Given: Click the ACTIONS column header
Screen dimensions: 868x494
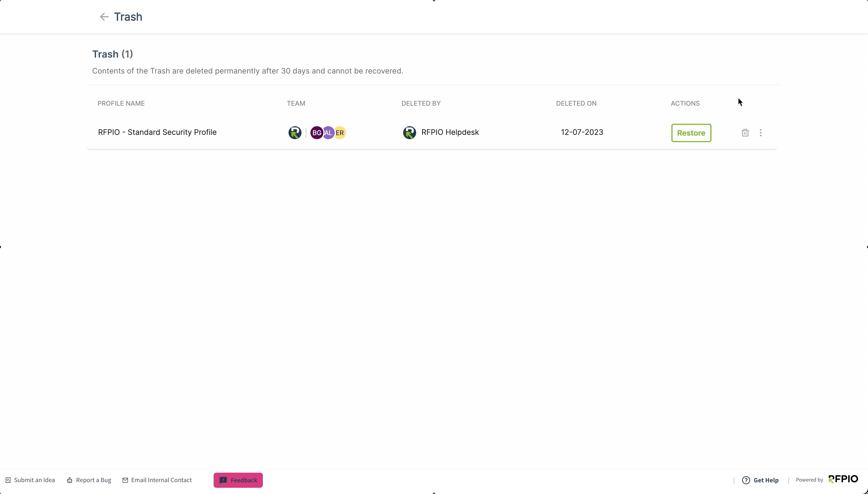Looking at the screenshot, I should [x=685, y=104].
